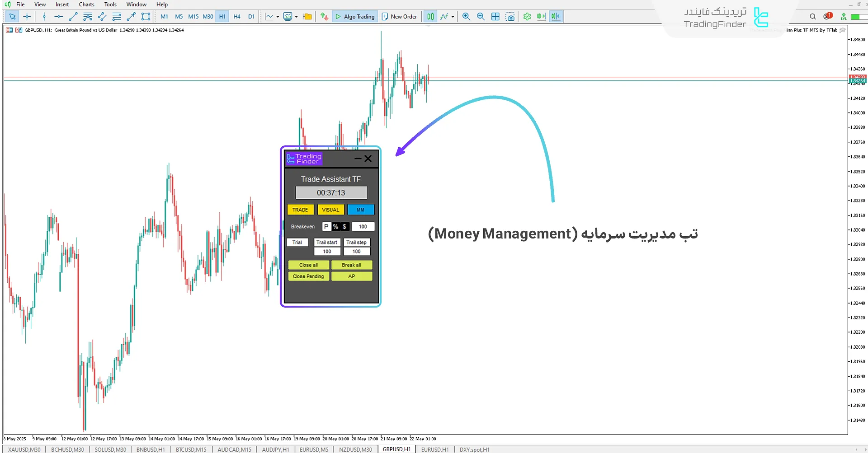Select the Fibonacci retracement tool

click(117, 17)
